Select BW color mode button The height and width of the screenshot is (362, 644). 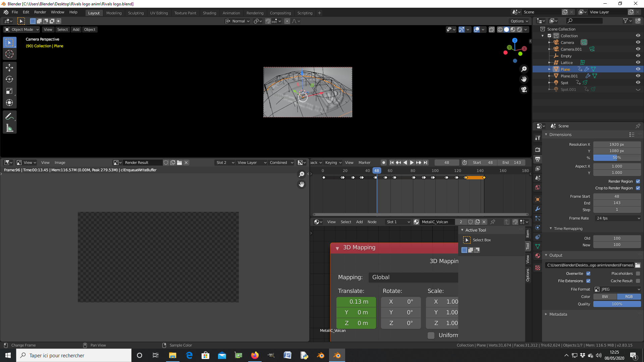pos(605,297)
